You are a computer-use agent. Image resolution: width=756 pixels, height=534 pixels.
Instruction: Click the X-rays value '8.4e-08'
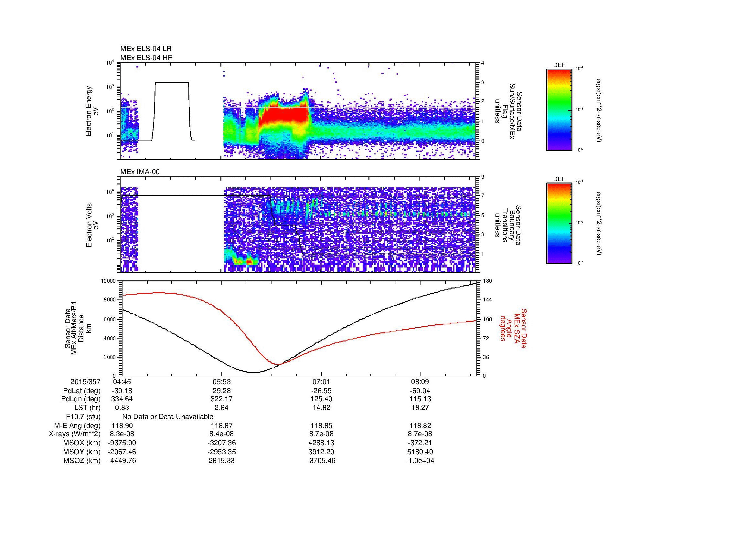tap(222, 434)
